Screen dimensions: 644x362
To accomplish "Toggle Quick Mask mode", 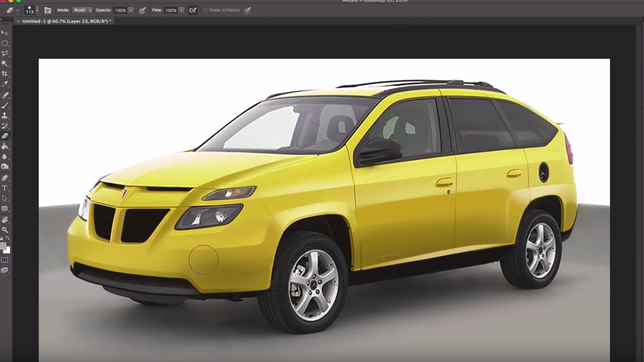I will [4, 260].
